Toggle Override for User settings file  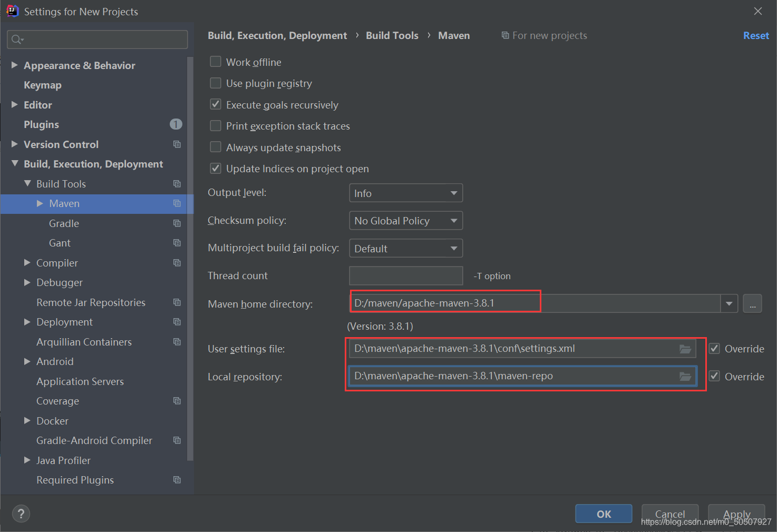coord(714,348)
